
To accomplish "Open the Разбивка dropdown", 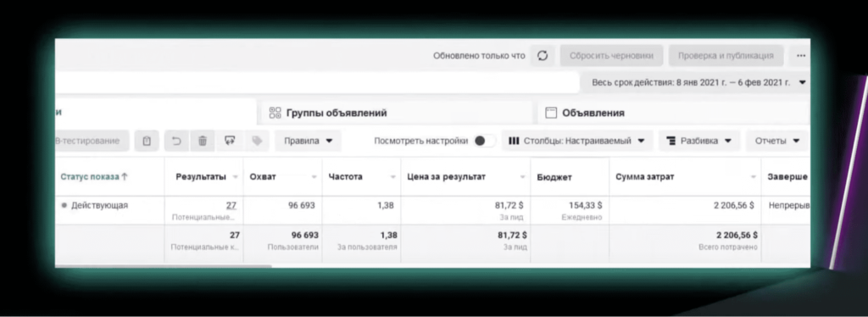I will point(699,141).
